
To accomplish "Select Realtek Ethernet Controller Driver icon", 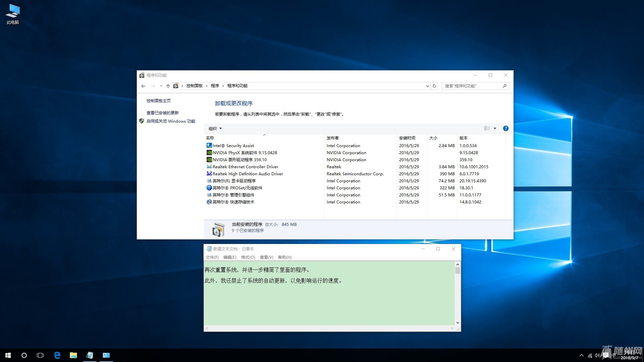I will point(209,167).
